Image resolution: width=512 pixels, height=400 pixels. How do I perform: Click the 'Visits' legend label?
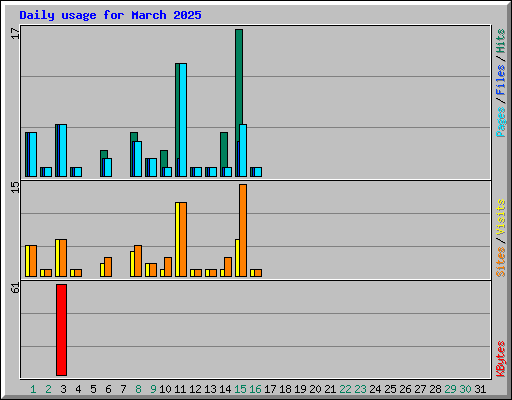click(501, 217)
